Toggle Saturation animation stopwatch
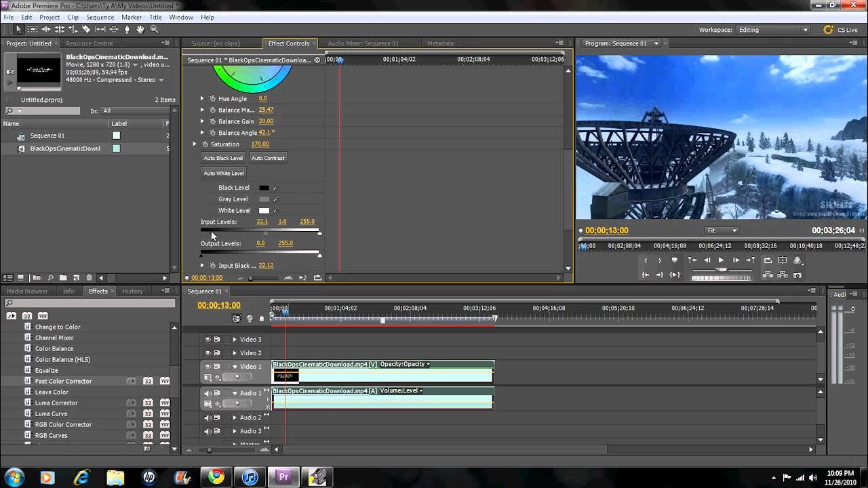Viewport: 868px width, 488px height. [205, 144]
